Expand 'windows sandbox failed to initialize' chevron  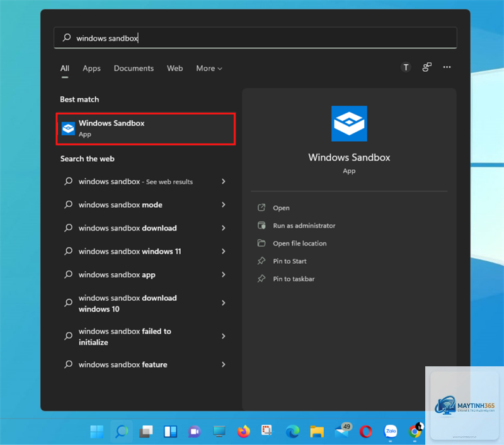pyautogui.click(x=224, y=336)
